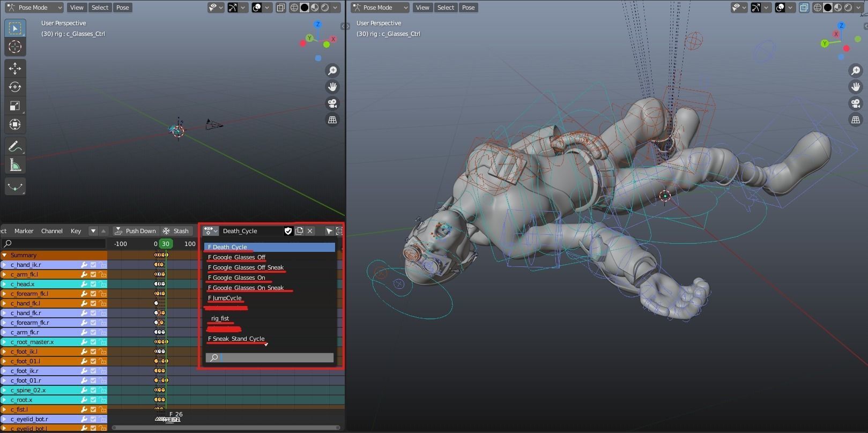Toggle lock on c_spine_02.x channel
Image resolution: width=868 pixels, height=433 pixels.
102,390
